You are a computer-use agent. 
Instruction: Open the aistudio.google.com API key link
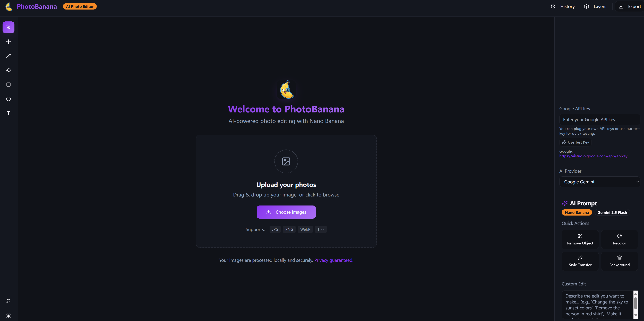[x=593, y=156]
